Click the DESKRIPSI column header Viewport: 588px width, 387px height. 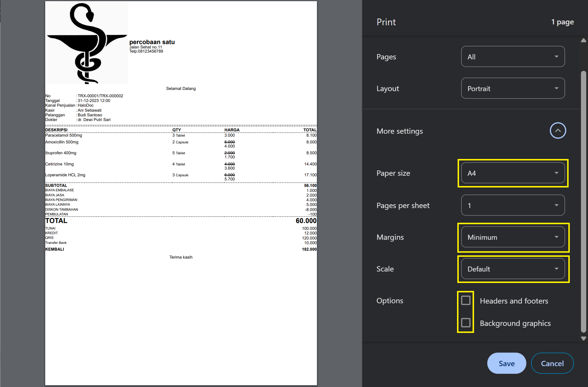click(x=56, y=130)
